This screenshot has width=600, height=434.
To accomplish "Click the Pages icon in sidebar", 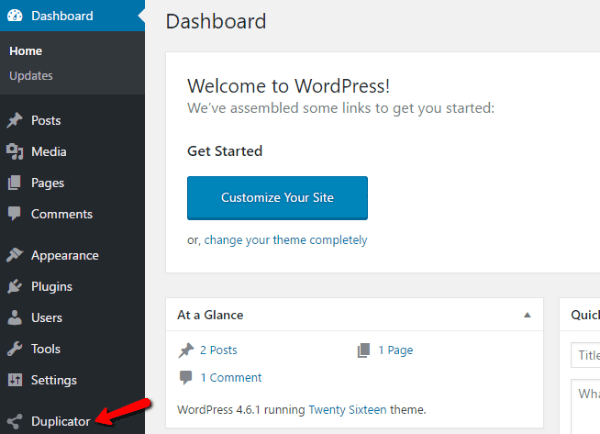I will pyautogui.click(x=14, y=183).
